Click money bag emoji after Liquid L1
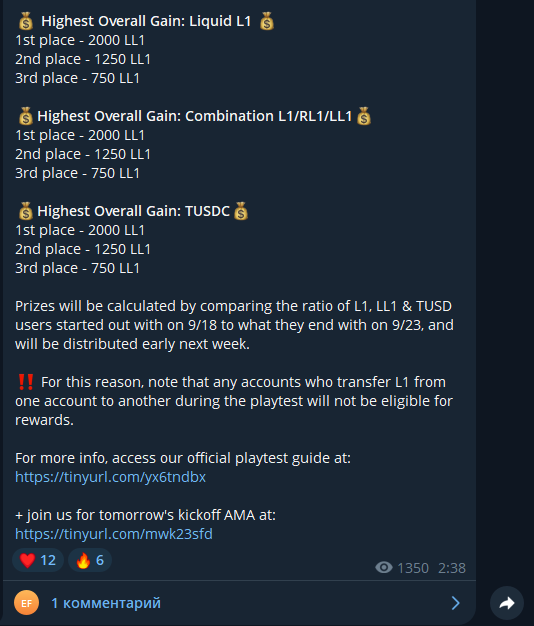This screenshot has width=534, height=626. tap(267, 21)
